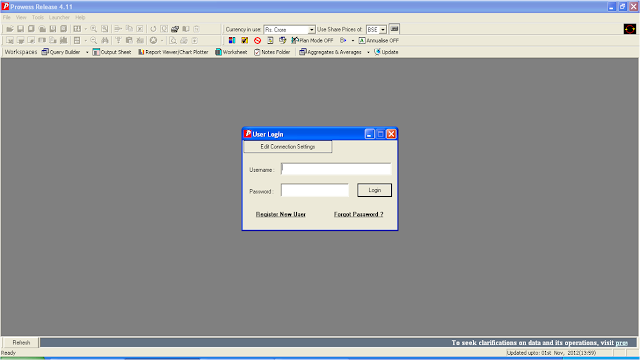Open the Notes Folder
640x360 pixels.
[272, 52]
